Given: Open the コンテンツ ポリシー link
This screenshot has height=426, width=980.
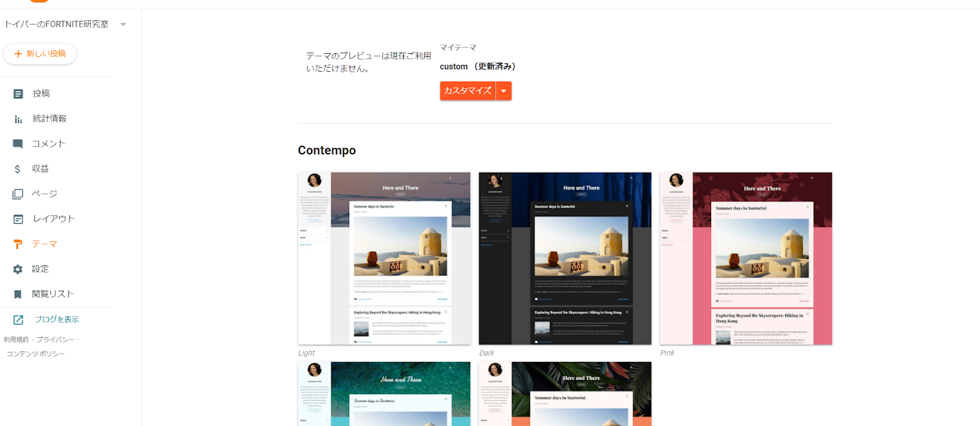Looking at the screenshot, I should (36, 354).
